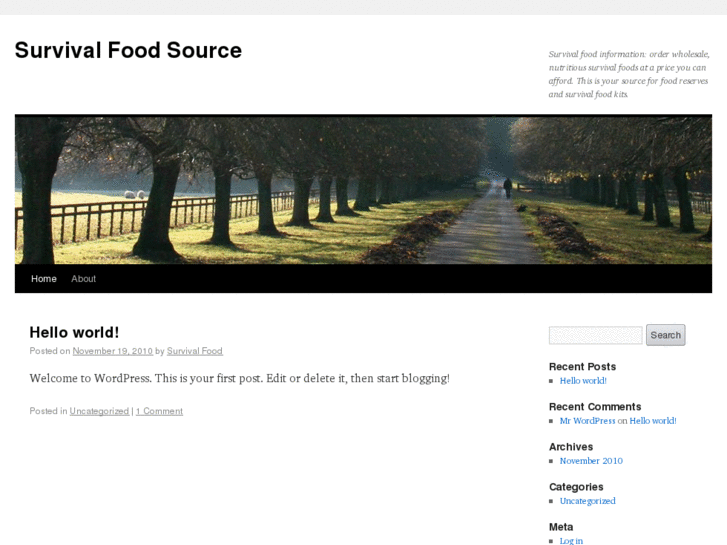This screenshot has height=545, width=727.
Task: Open Hello world! under Recent Posts
Action: point(583,381)
